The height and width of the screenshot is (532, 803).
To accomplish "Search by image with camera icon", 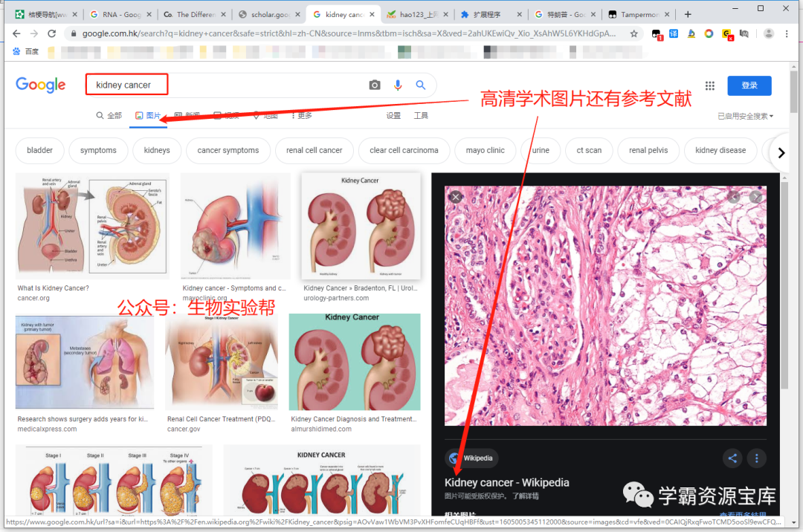I will 375,85.
